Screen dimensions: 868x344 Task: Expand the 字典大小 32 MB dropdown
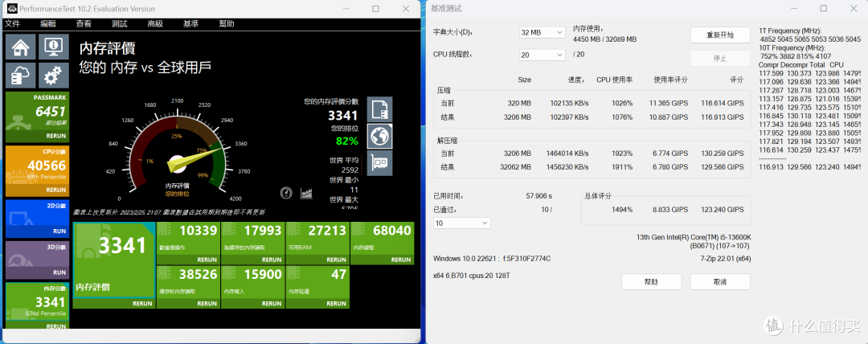tap(542, 33)
